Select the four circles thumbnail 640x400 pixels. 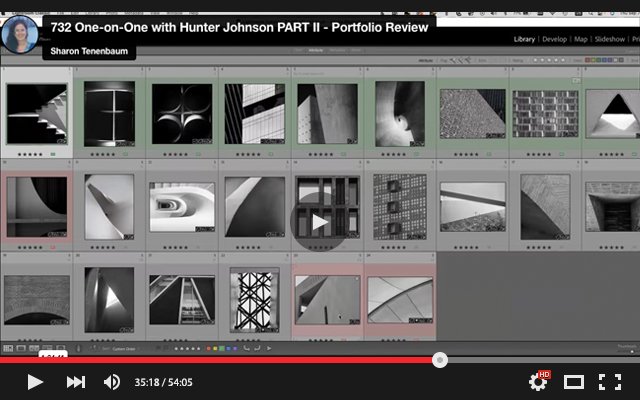click(x=182, y=114)
